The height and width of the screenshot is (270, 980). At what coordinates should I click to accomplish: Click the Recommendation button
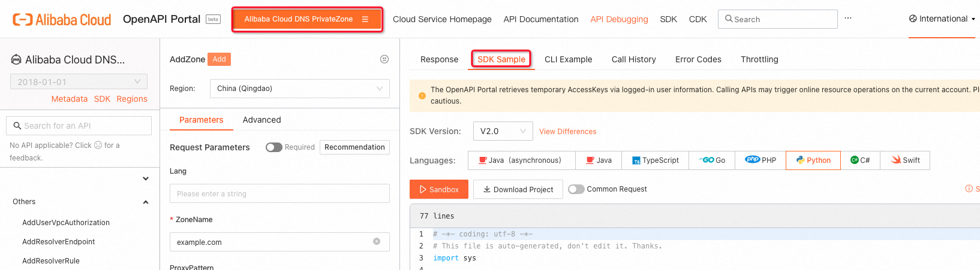[x=354, y=147]
